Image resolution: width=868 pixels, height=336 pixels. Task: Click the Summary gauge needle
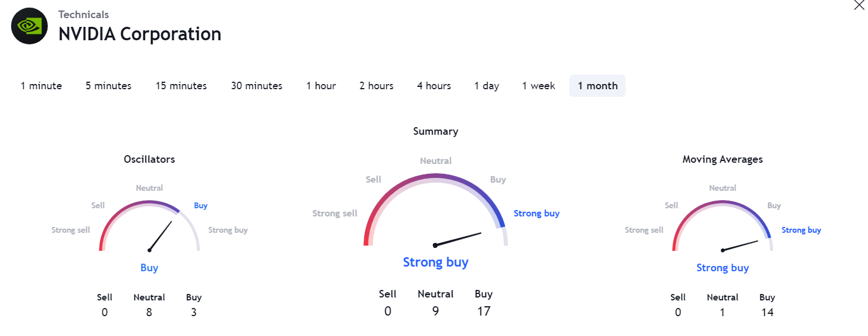[458, 239]
